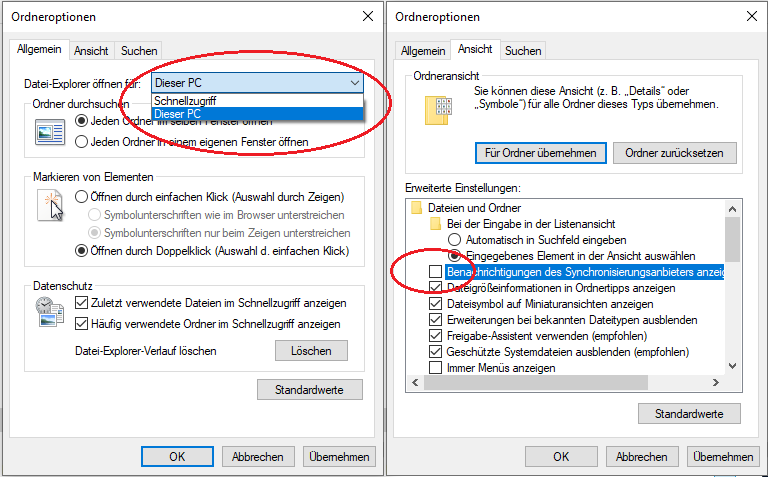Click the Bei der Eingabe folder icon

point(435,224)
